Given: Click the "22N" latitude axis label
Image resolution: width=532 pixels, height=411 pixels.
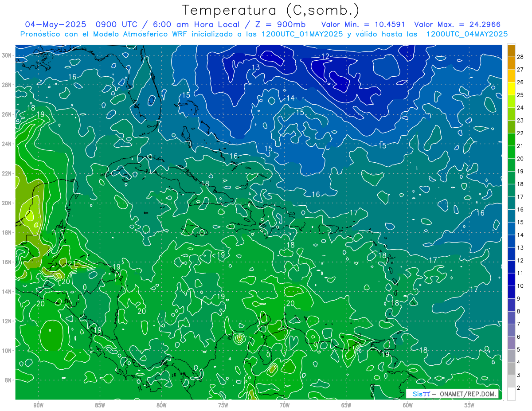Looking at the screenshot, I should (x=8, y=173).
